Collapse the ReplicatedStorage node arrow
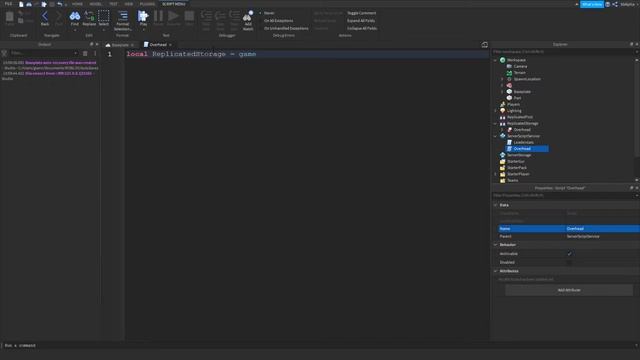 point(496,123)
